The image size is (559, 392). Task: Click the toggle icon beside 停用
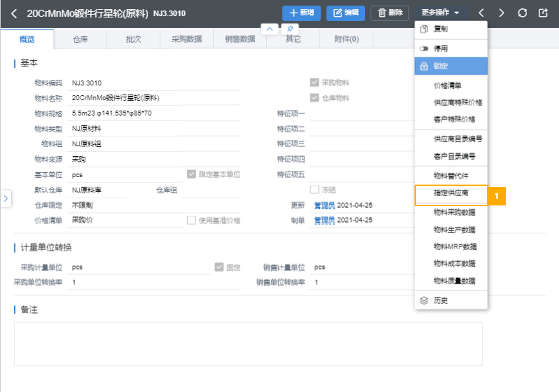(424, 49)
